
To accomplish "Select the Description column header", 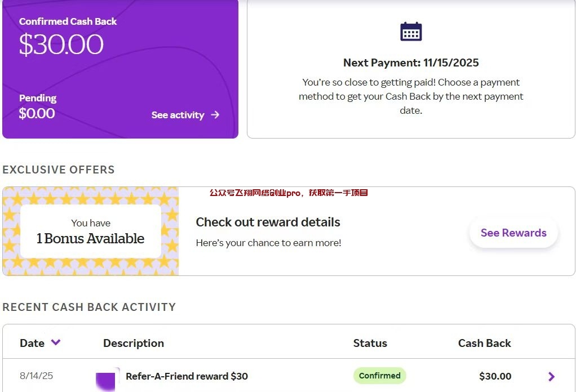I will [x=134, y=343].
